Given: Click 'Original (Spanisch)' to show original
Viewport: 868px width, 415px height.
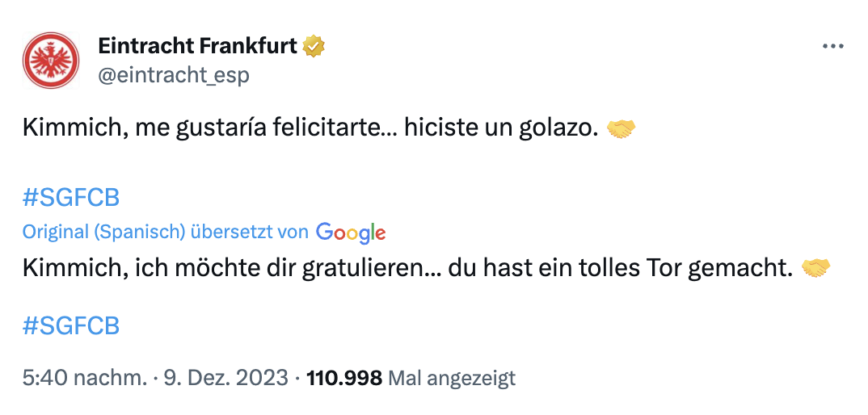Looking at the screenshot, I should [x=103, y=233].
